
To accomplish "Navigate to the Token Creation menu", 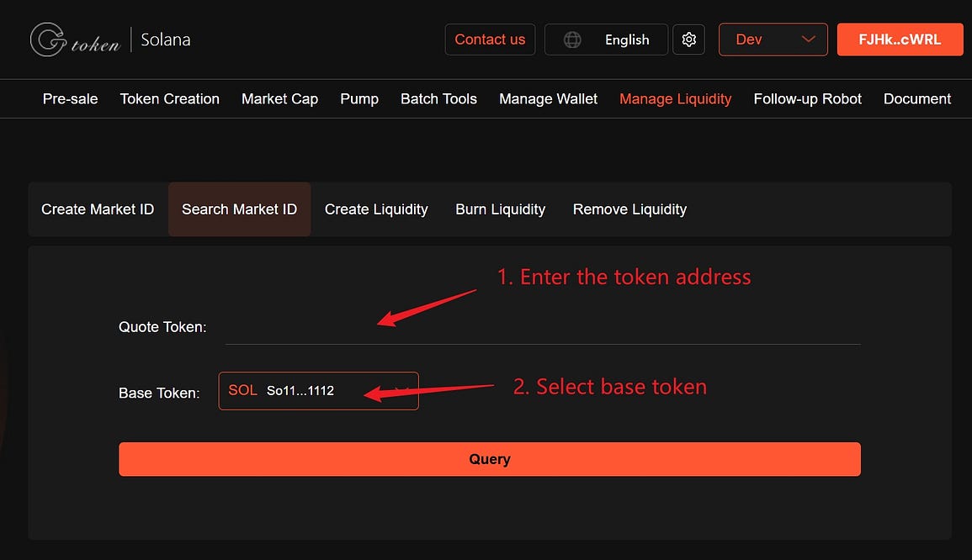I will [169, 99].
